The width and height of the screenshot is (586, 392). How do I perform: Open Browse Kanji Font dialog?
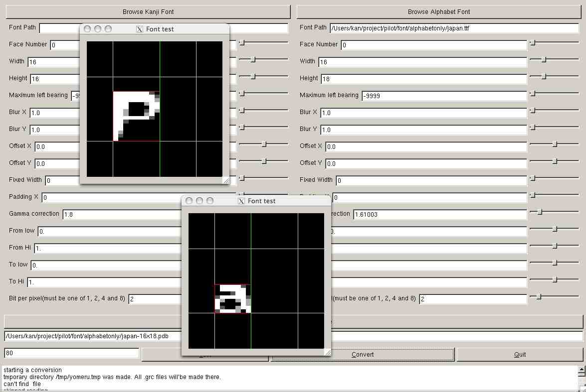click(x=148, y=11)
